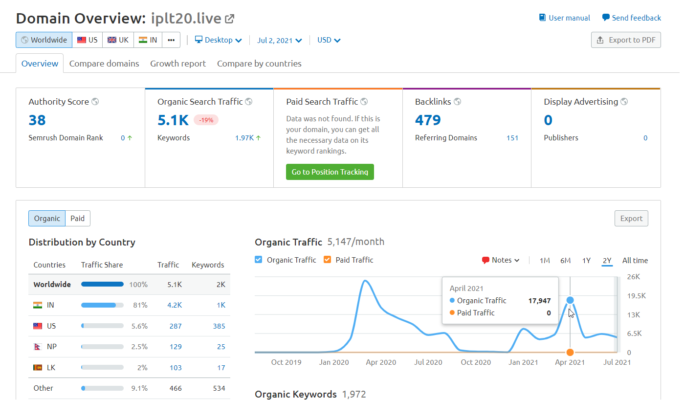Screen dimensions: 684x400
Task: Click Go to Position Tracking button
Action: point(330,172)
